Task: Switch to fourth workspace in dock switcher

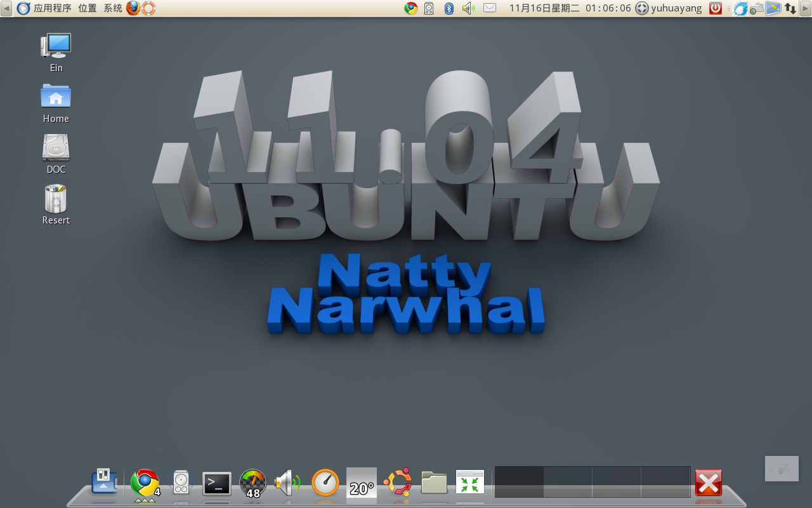Action: pos(665,482)
